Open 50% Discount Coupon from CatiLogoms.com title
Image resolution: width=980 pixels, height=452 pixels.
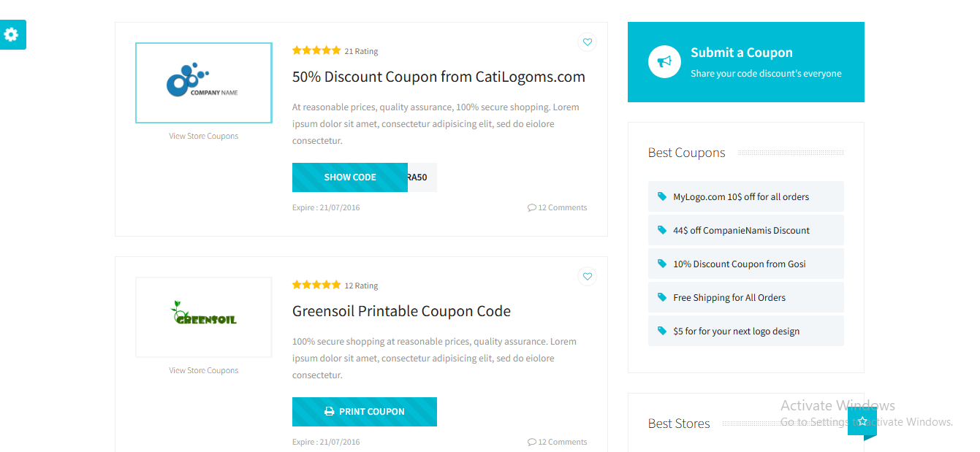438,77
